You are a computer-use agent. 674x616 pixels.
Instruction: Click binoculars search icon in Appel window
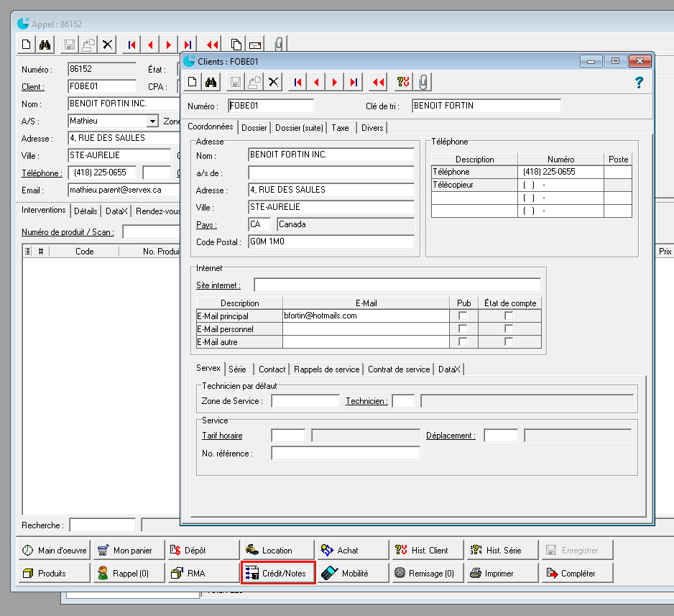point(45,45)
